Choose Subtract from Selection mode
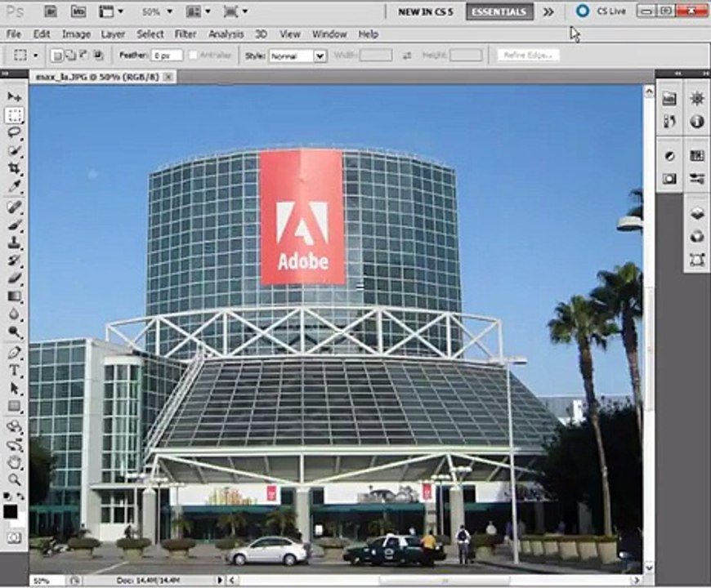This screenshot has width=711, height=588. (84, 56)
